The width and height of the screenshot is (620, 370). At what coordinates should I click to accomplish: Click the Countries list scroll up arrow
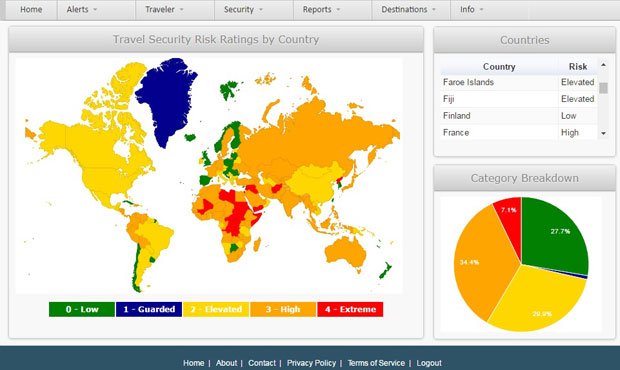coord(603,64)
